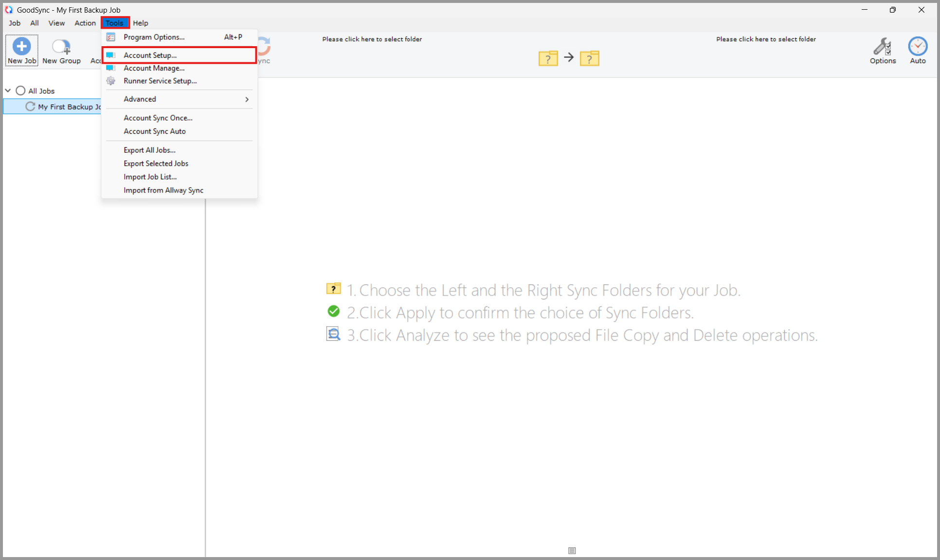Click the sync direction arrow between folders
Image resolution: width=940 pixels, height=560 pixels.
569,57
